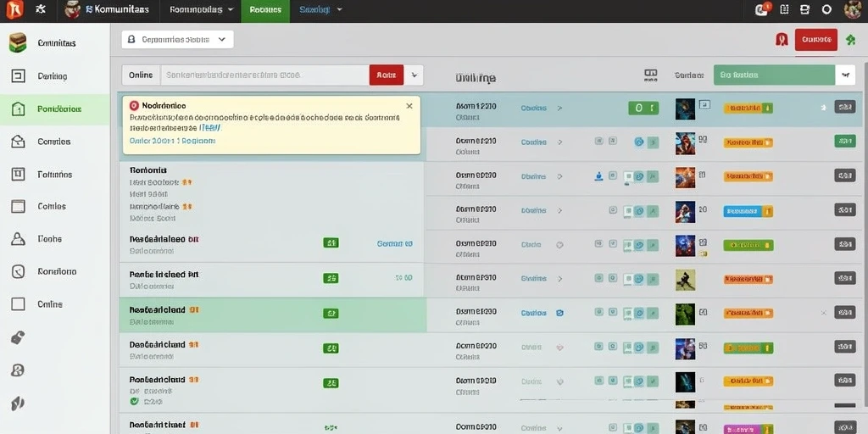Open the sidebar item with the framed square icon
The image size is (868, 434).
click(x=55, y=175)
